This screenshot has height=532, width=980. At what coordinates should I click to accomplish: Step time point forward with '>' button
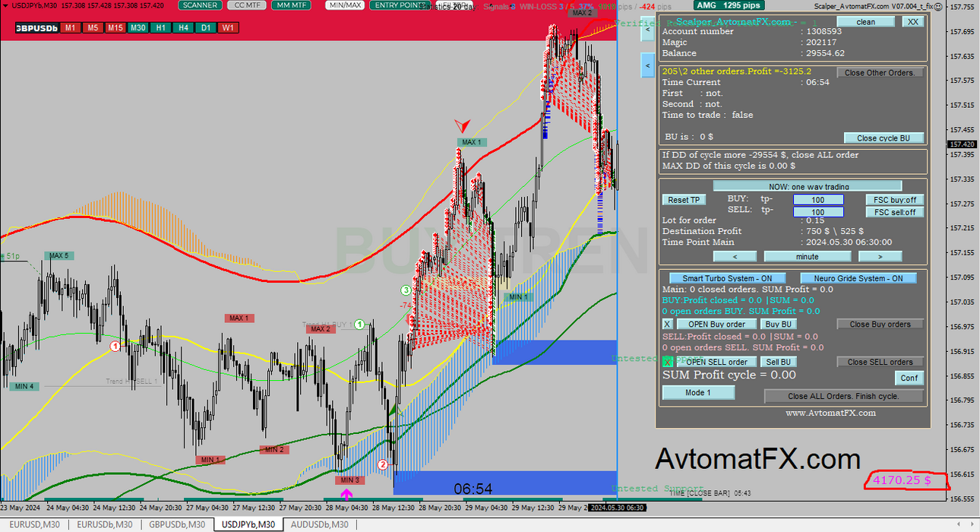(880, 256)
